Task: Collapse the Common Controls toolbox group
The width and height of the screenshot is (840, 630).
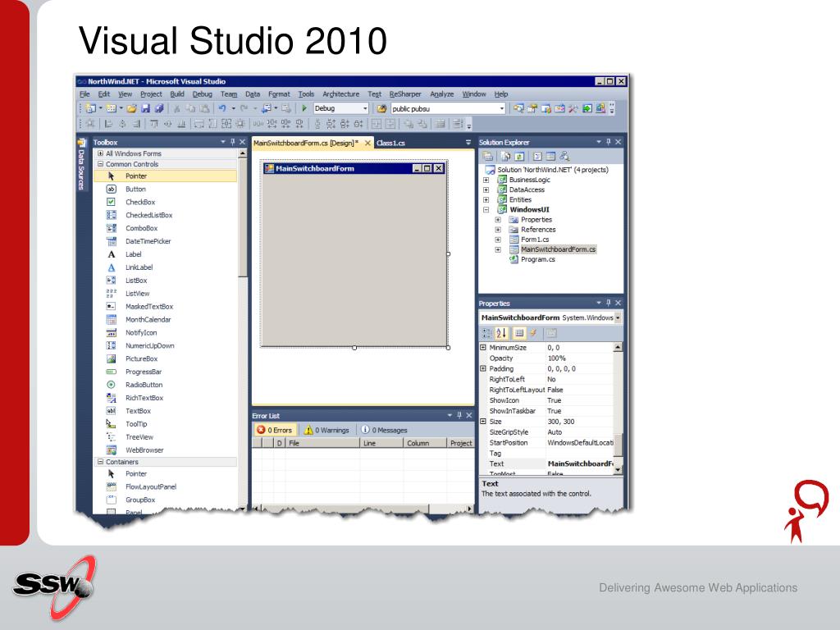Action: click(100, 164)
